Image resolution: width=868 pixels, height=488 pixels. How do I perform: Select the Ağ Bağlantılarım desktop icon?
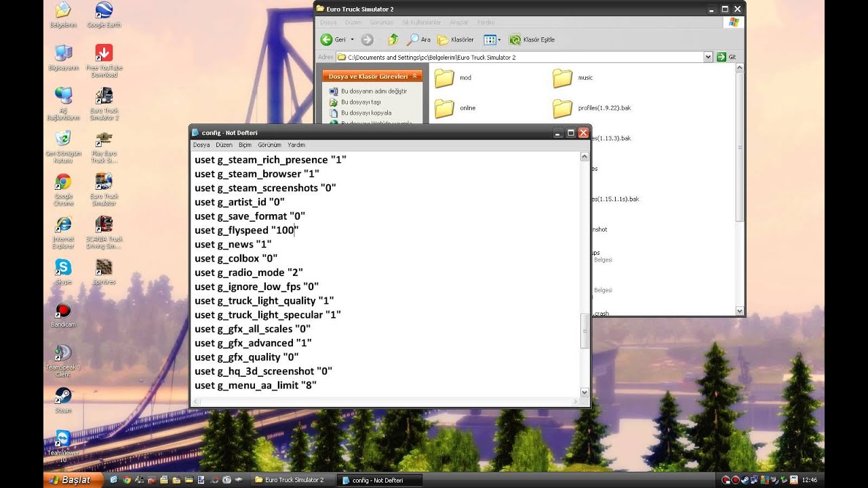click(63, 104)
